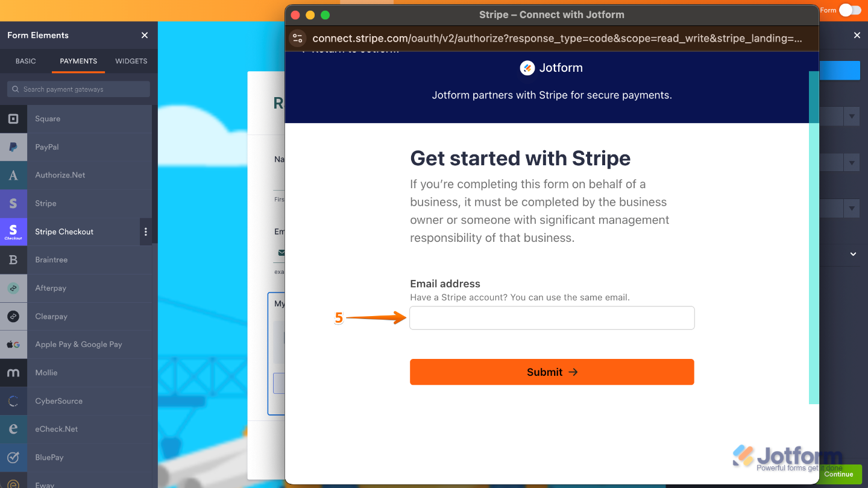
Task: Choose Apple Pay & Google Pay label
Action: tap(78, 344)
